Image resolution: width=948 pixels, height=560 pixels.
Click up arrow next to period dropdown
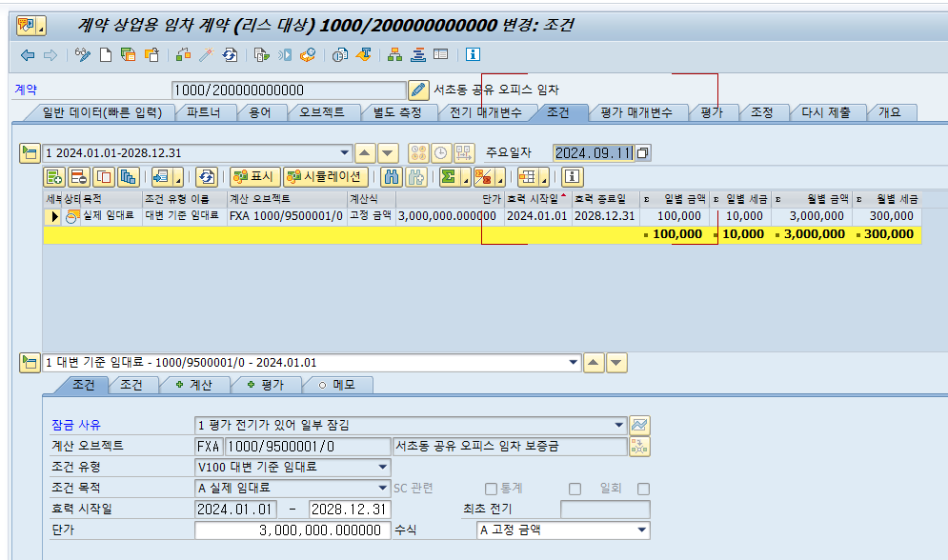365,152
